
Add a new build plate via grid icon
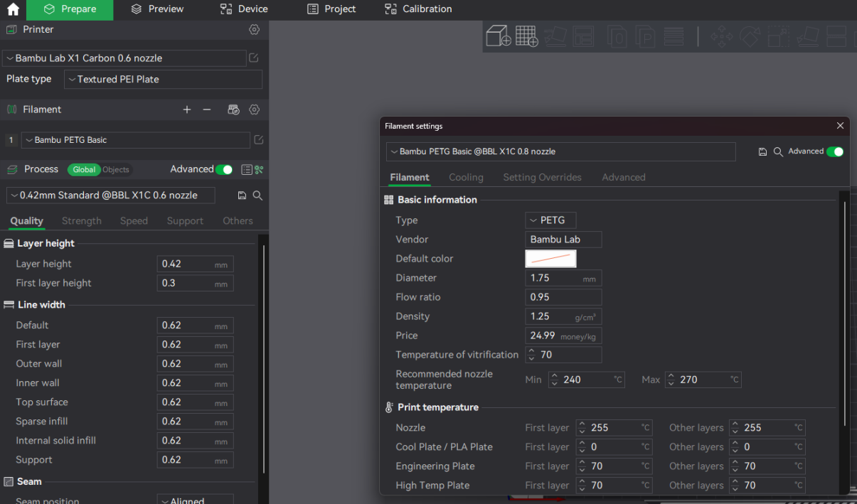pos(526,36)
